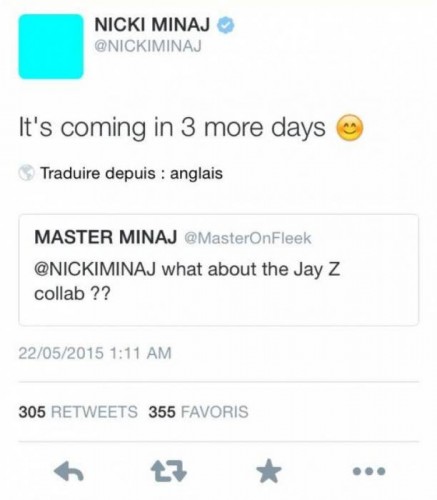Click the tweet text It's coming in 3 more days
Viewport: 437px width, 500px height.
[x=172, y=128]
